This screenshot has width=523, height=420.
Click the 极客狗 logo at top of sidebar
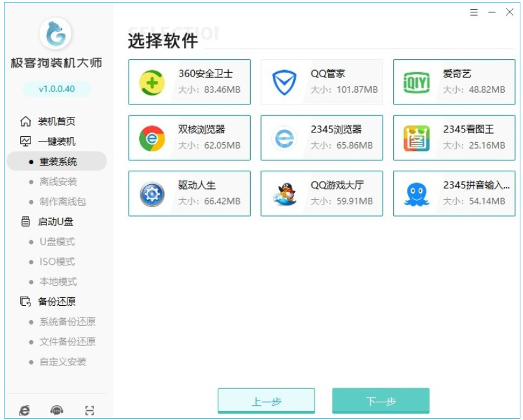click(x=55, y=33)
